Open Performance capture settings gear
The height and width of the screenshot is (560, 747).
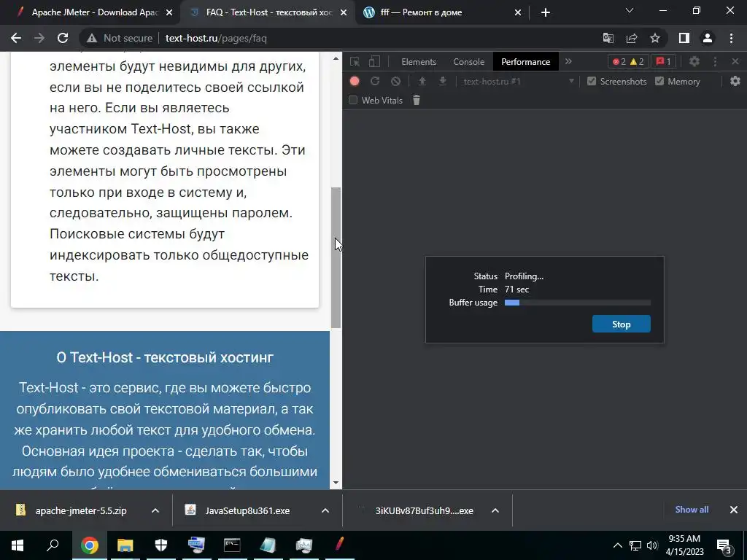point(735,81)
